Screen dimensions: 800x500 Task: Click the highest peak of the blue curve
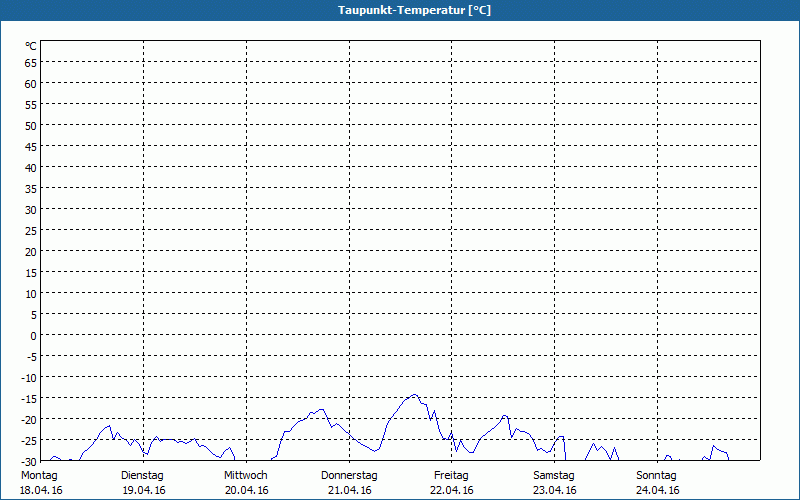click(414, 395)
